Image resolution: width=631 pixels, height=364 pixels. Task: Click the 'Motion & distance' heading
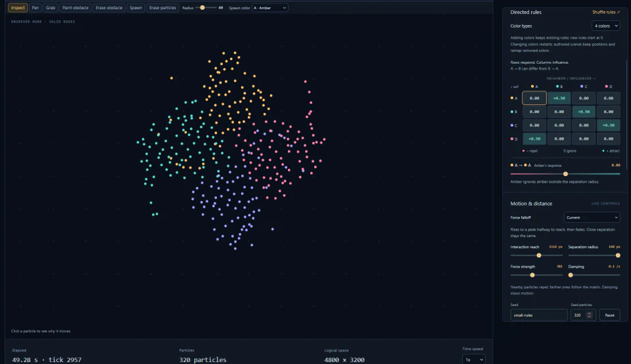[x=531, y=204]
